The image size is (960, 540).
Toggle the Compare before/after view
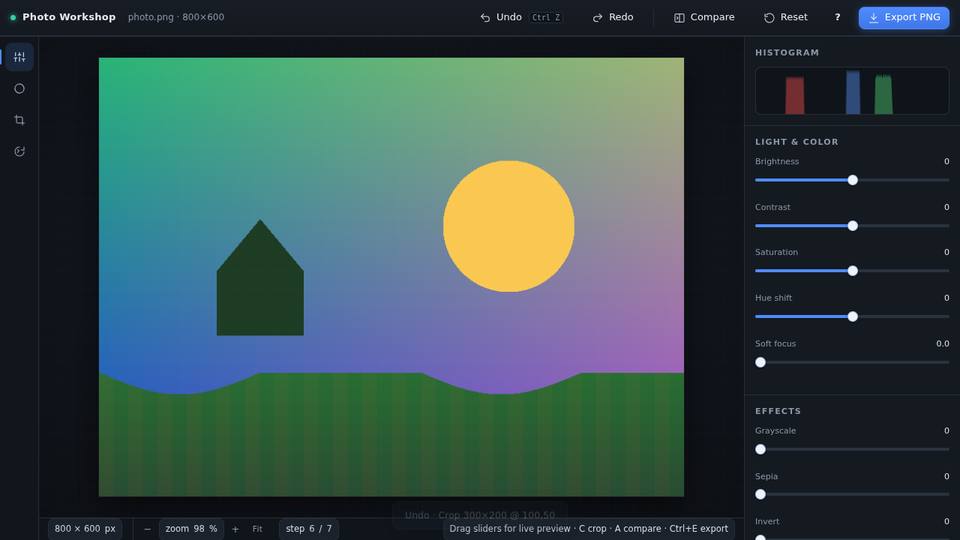point(704,17)
